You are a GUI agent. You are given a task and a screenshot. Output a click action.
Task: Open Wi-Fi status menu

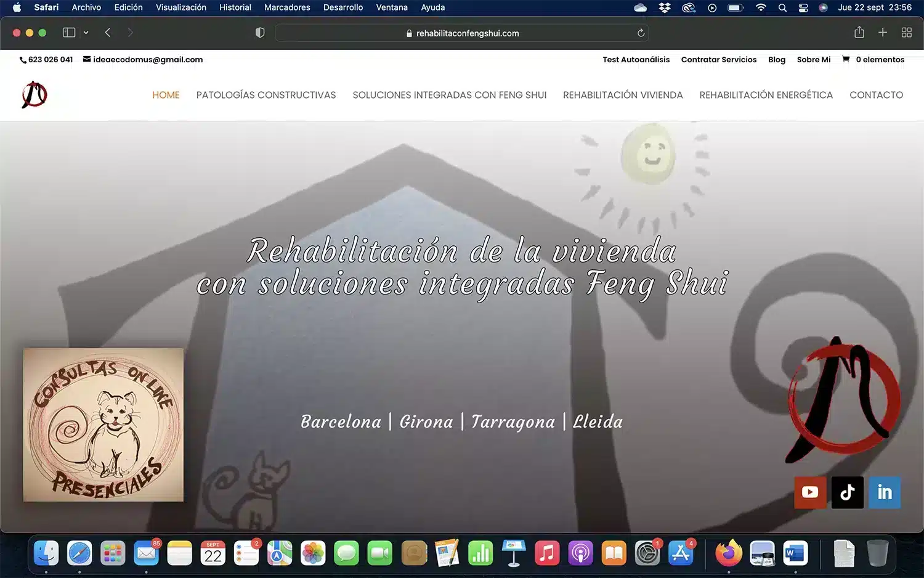coord(761,7)
